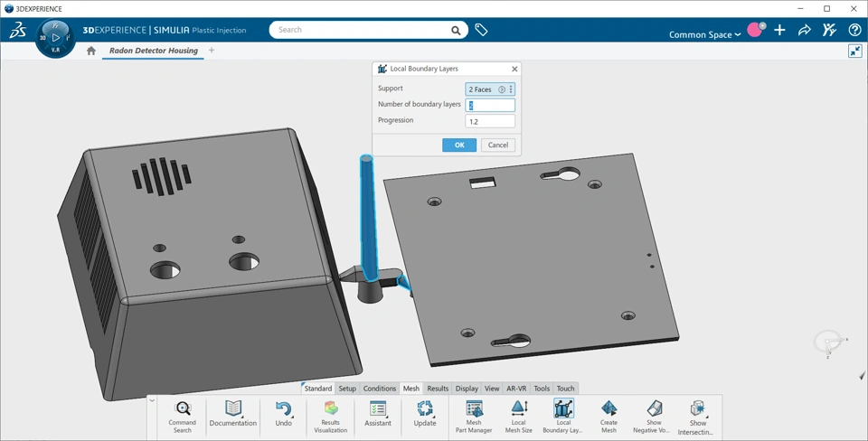The height and width of the screenshot is (441, 868).
Task: Open the Documentation tool
Action: pyautogui.click(x=233, y=414)
